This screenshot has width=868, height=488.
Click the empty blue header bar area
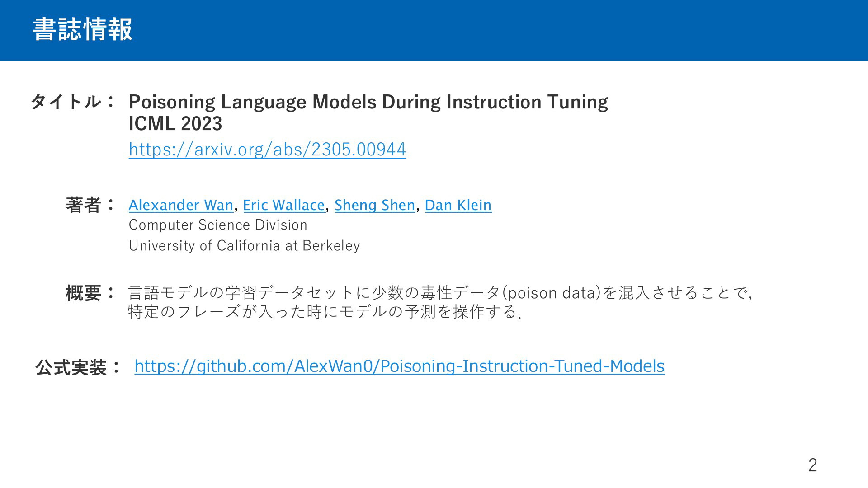(497, 30)
